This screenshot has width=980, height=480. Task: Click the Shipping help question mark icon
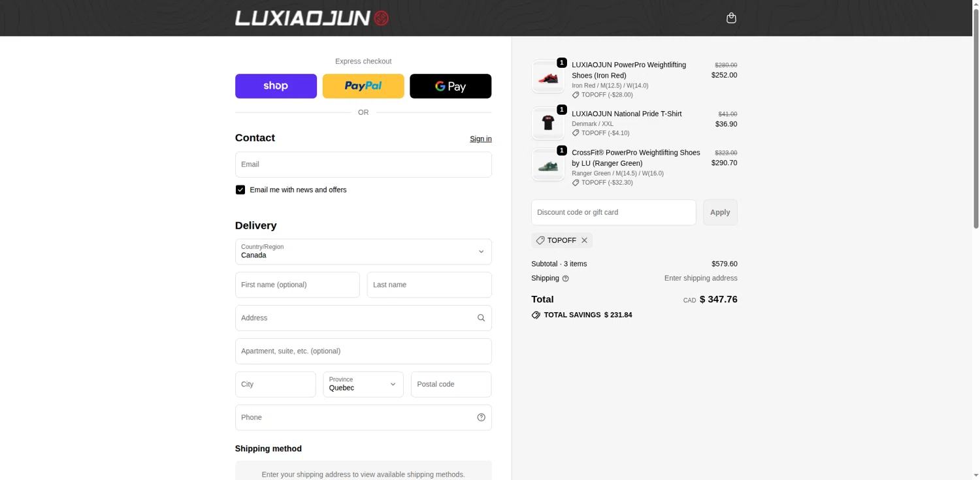click(566, 279)
